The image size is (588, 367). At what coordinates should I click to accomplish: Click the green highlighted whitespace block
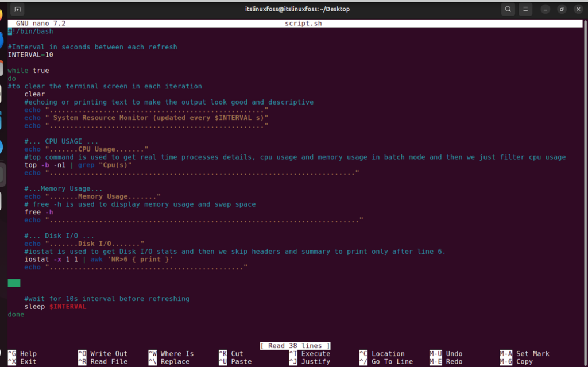point(14,283)
